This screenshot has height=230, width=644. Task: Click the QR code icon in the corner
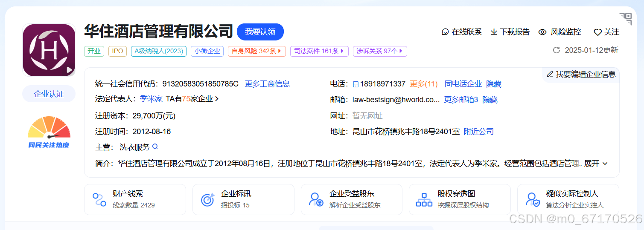click(x=626, y=18)
